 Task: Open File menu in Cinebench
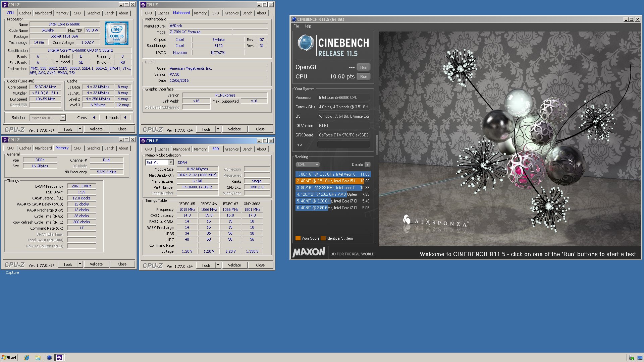click(x=296, y=26)
